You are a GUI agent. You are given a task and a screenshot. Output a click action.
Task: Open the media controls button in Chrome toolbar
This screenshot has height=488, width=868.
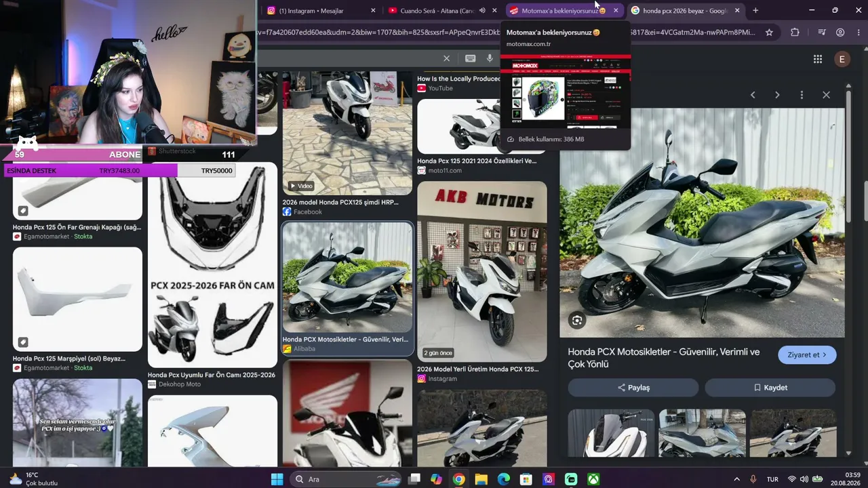tap(822, 32)
